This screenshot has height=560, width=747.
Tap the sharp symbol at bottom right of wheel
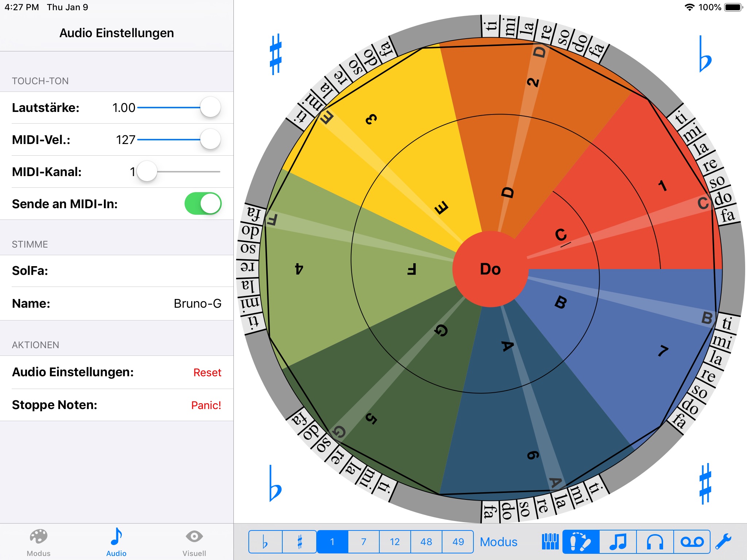[x=705, y=484]
